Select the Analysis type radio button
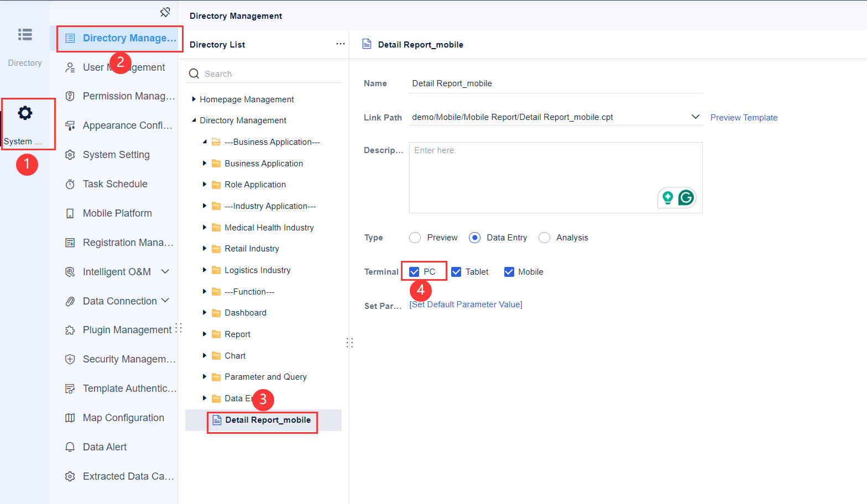 545,238
